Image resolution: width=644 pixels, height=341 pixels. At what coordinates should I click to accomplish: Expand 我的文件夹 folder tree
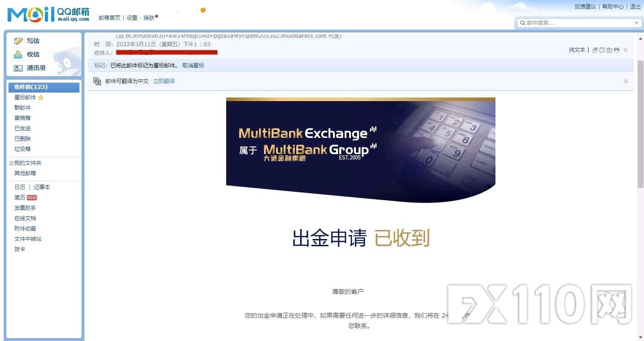[x=11, y=163]
